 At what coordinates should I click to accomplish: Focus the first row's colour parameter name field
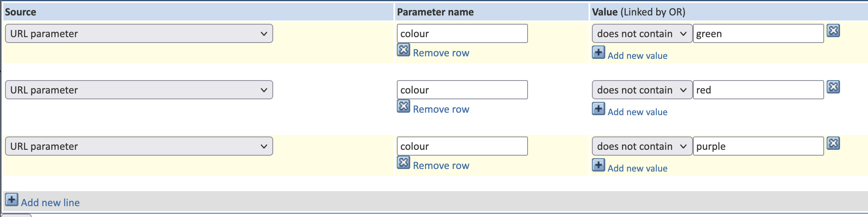pos(462,33)
